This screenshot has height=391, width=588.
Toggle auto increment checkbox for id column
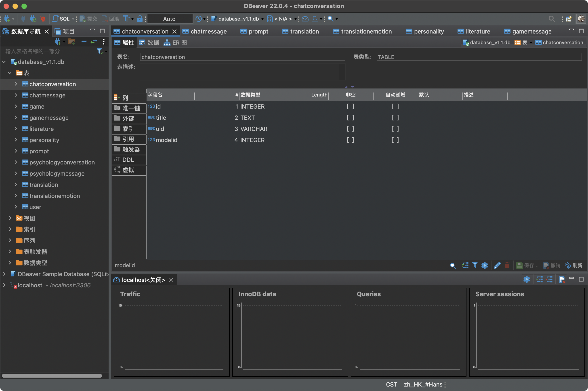[395, 107]
